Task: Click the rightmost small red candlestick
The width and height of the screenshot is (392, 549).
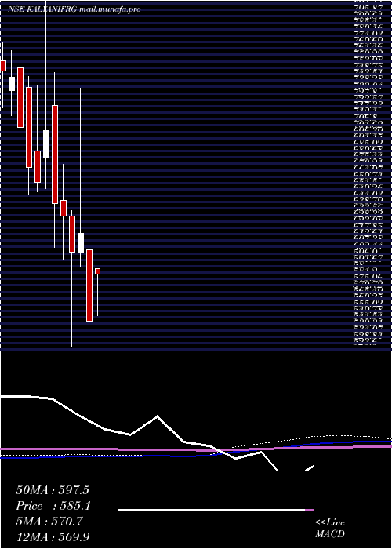Action: point(98,271)
